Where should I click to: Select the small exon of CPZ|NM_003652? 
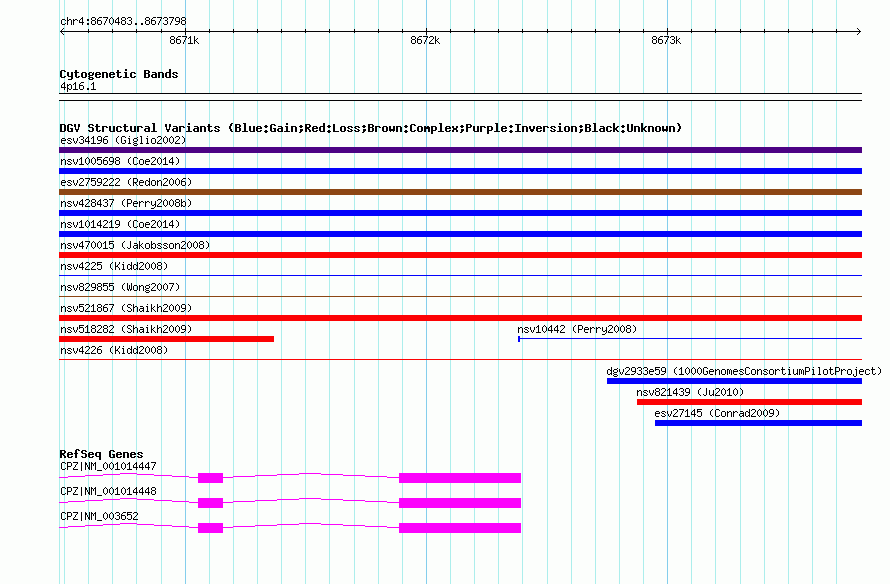(x=211, y=528)
